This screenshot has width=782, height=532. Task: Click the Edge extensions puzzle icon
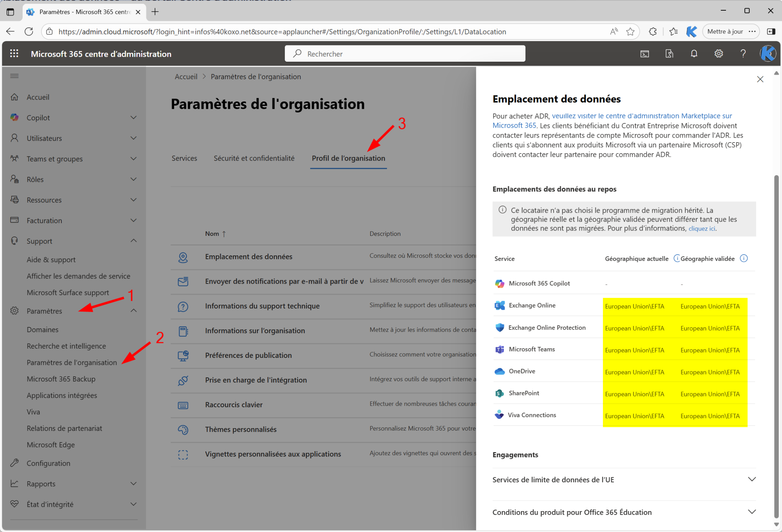[x=653, y=32]
